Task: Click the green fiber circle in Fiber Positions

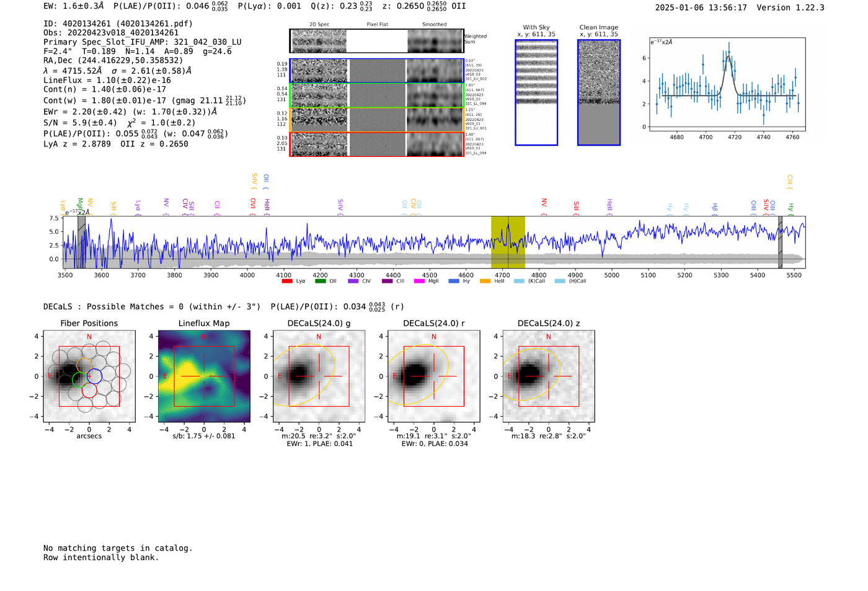Action: tap(80, 380)
